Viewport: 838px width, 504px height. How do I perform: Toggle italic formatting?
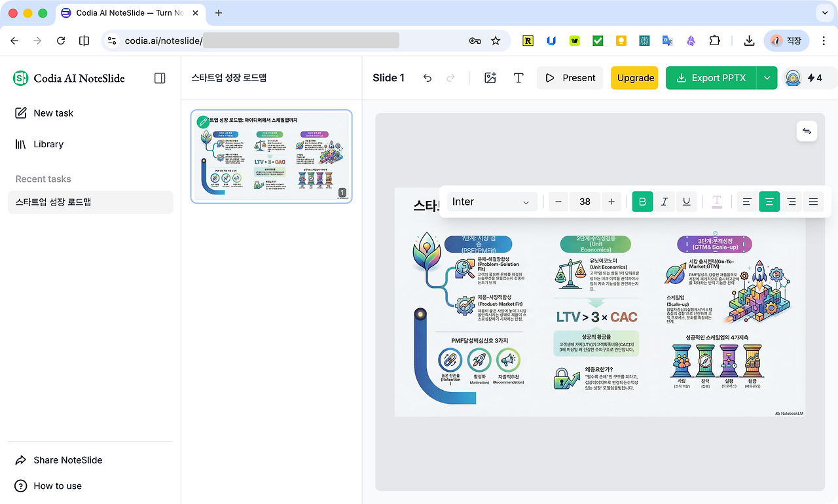click(665, 202)
